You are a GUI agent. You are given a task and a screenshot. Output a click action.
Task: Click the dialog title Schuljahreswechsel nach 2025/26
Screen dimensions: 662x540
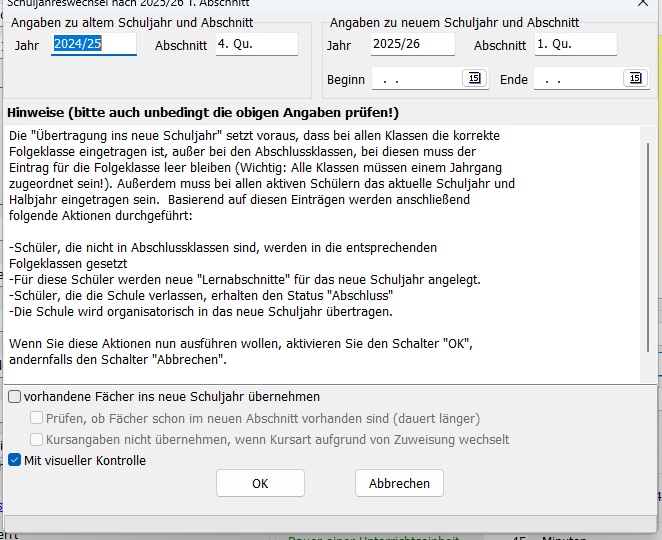tap(128, 3)
